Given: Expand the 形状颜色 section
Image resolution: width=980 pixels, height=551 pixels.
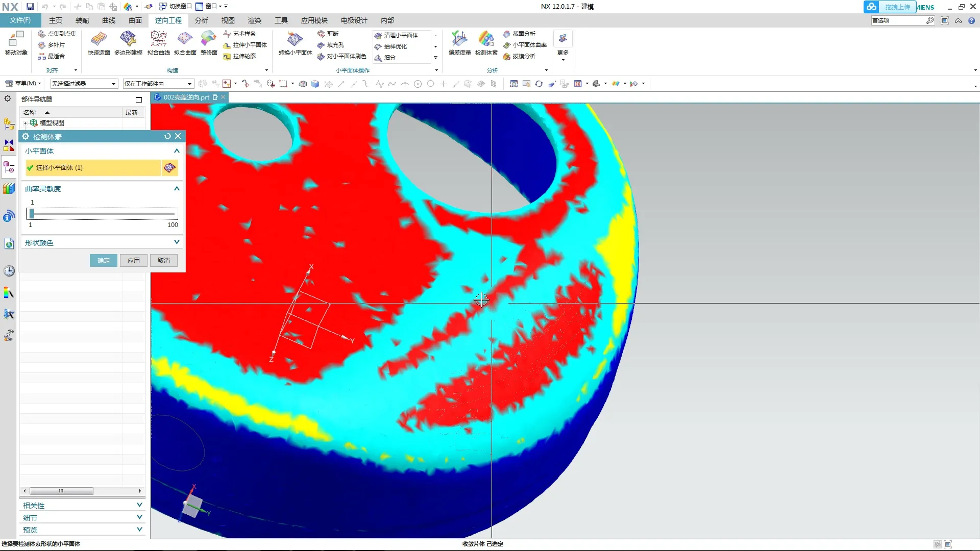Looking at the screenshot, I should (x=177, y=242).
